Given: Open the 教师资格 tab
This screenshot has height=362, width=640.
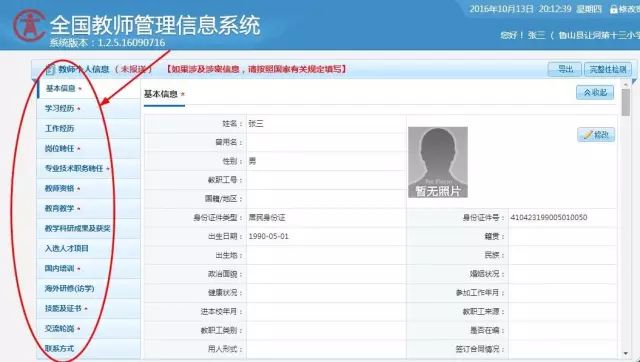Looking at the screenshot, I should pyautogui.click(x=89, y=188).
